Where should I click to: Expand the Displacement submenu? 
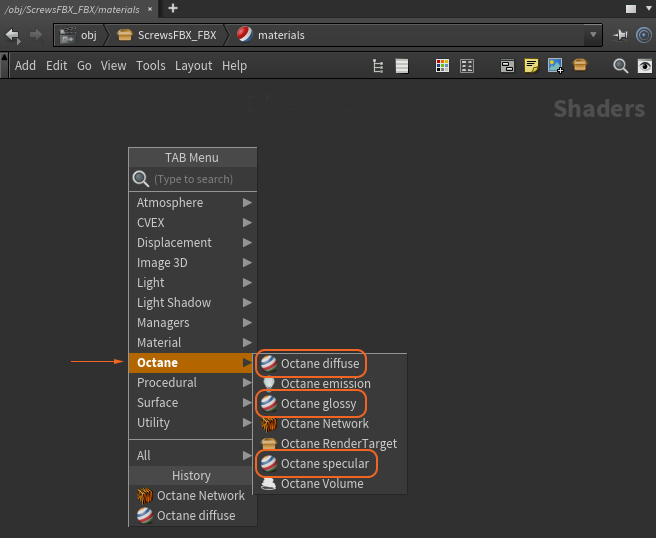pos(193,243)
